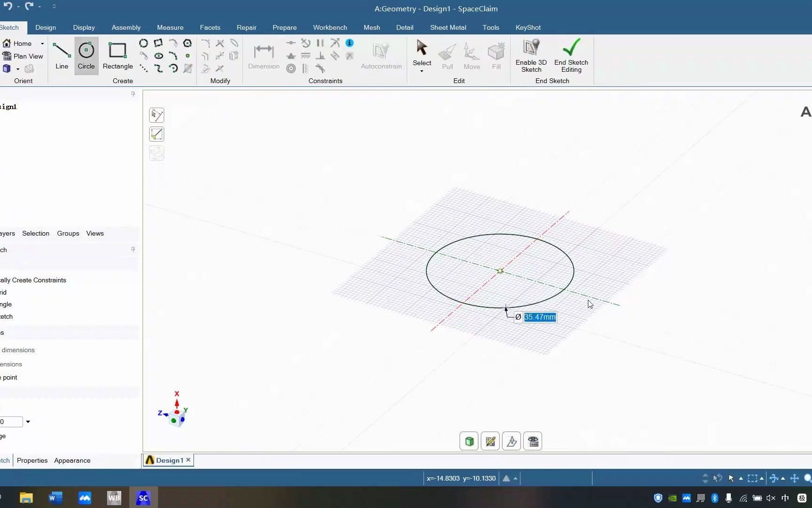
Task: Activate the Circle sketch tool
Action: (86, 56)
